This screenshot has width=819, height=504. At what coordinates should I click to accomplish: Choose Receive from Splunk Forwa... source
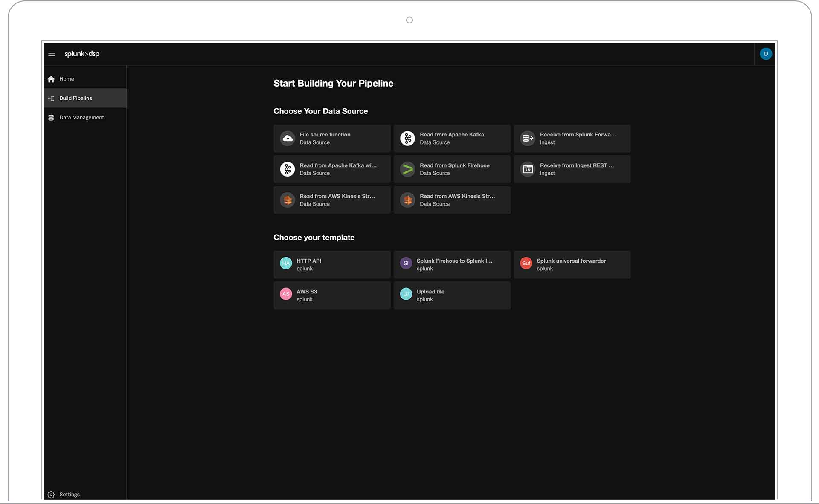pos(572,138)
